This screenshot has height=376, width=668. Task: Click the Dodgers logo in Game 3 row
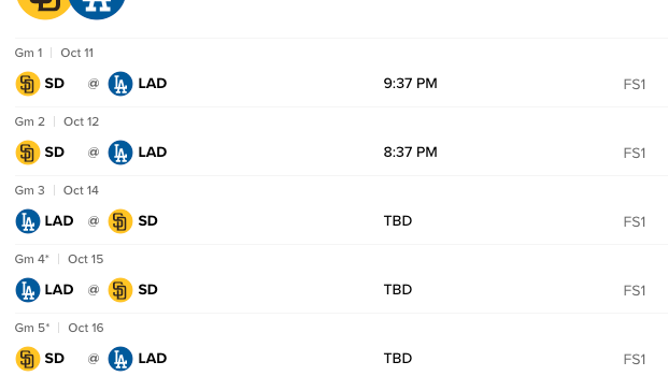click(x=28, y=221)
